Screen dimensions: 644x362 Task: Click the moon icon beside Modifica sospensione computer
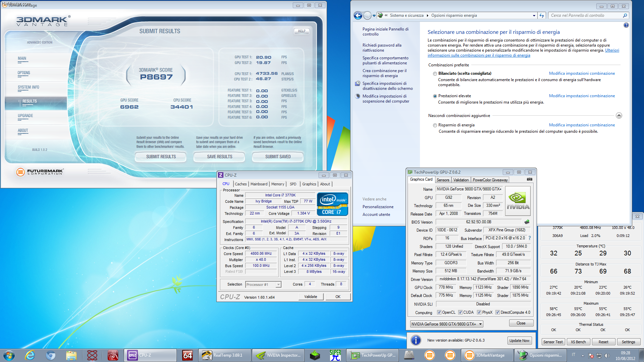tap(358, 96)
